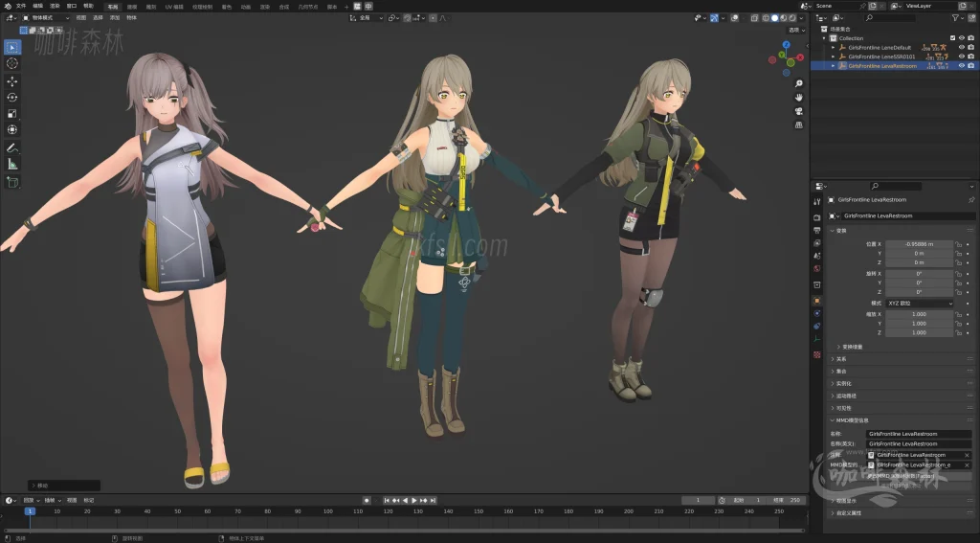
Task: Select the Scale tool
Action: coord(11,113)
